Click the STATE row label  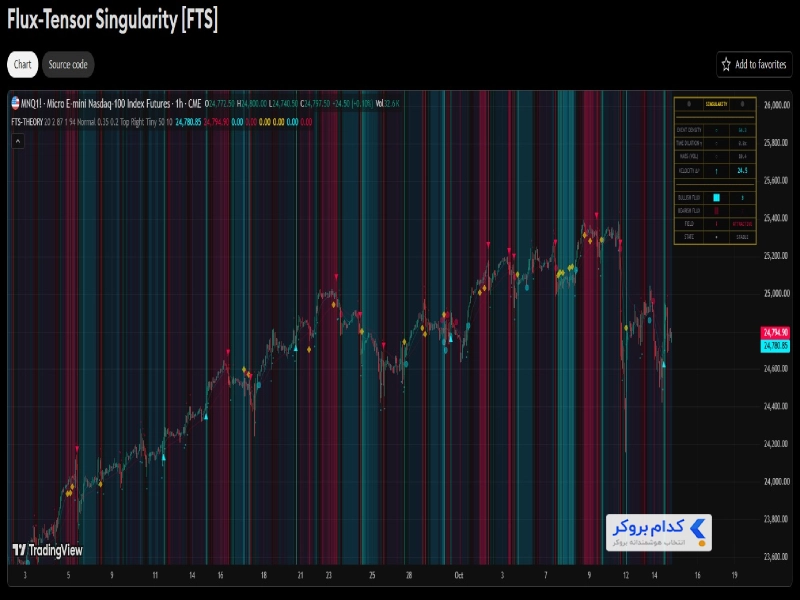point(689,237)
